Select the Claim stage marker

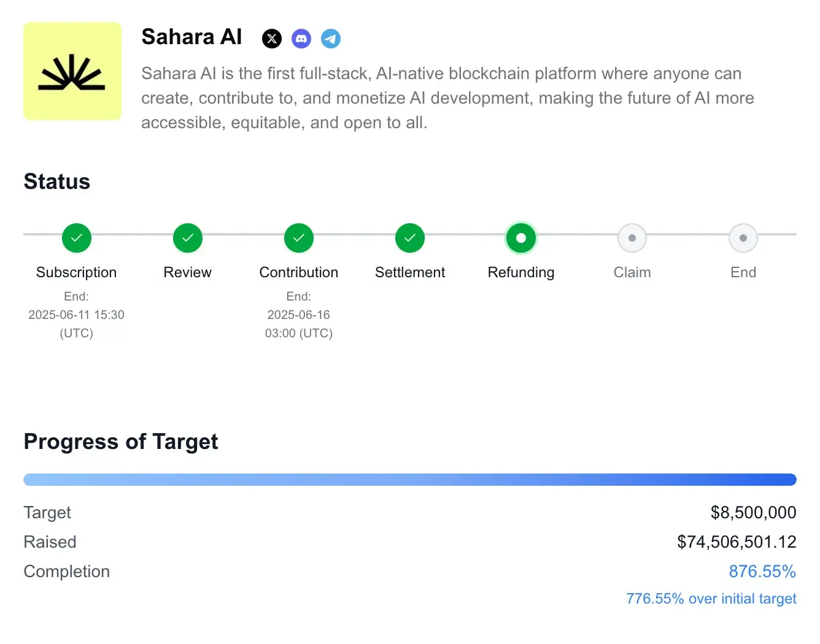(632, 238)
